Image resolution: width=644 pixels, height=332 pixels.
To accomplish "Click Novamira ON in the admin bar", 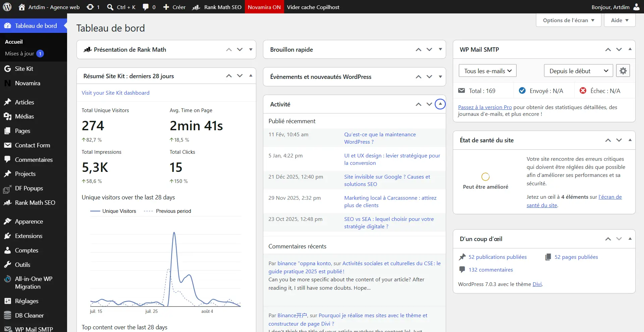I will pos(264,7).
